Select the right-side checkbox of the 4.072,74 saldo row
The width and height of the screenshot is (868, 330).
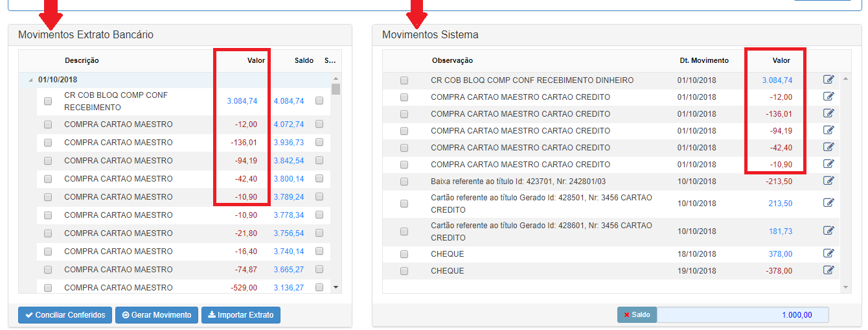(x=319, y=124)
